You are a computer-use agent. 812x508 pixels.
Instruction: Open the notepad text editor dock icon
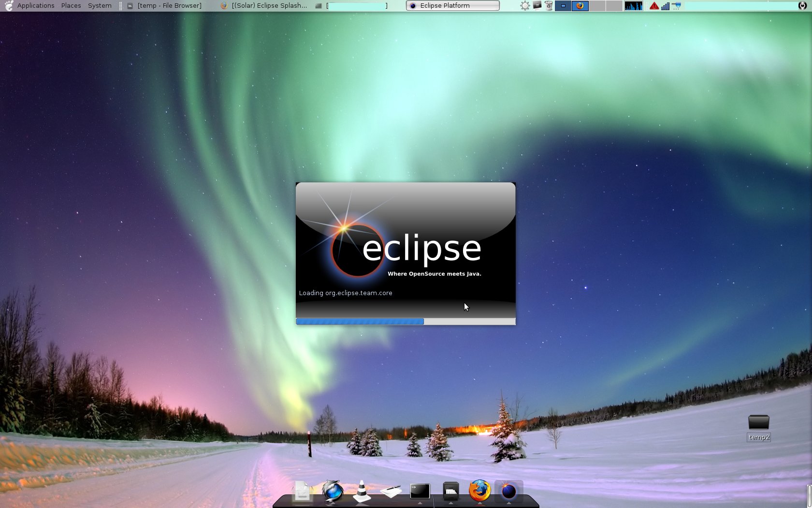pos(391,492)
